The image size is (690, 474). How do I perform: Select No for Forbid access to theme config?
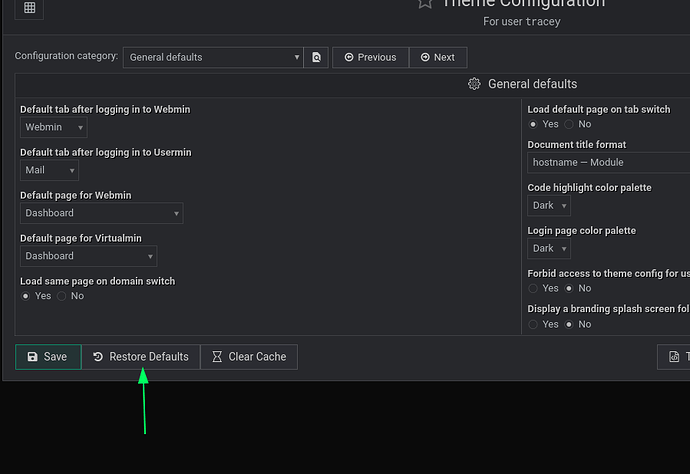tap(569, 289)
